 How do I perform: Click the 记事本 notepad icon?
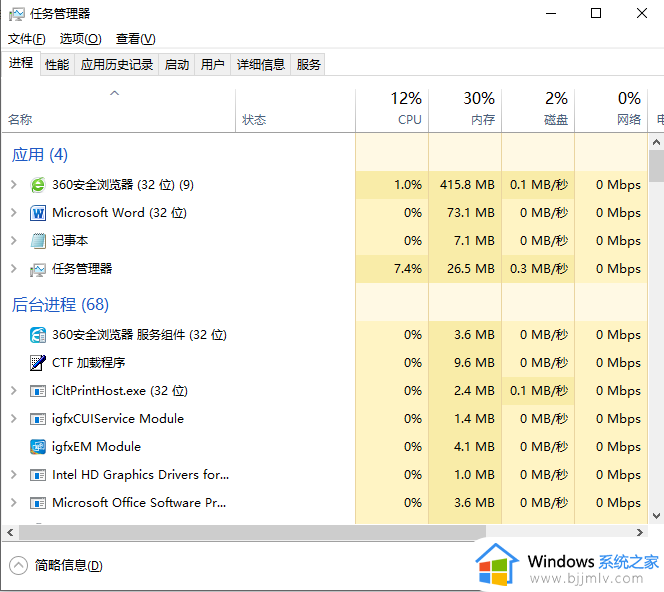[x=38, y=241]
